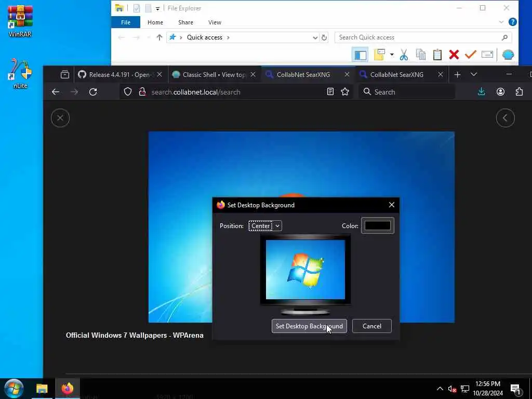The image size is (532, 399).
Task: Click the network tray icon
Action: click(465, 389)
